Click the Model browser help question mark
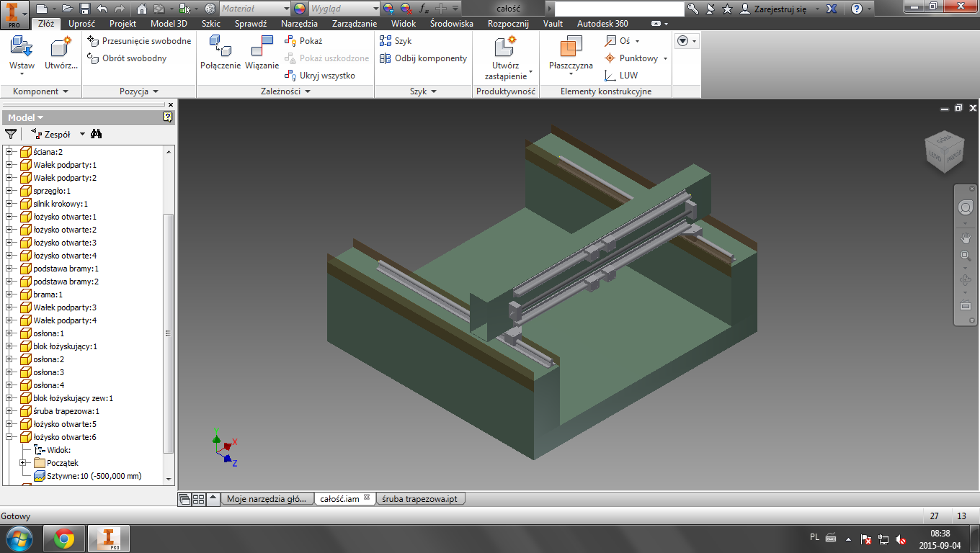The width and height of the screenshot is (980, 553). pos(168,117)
